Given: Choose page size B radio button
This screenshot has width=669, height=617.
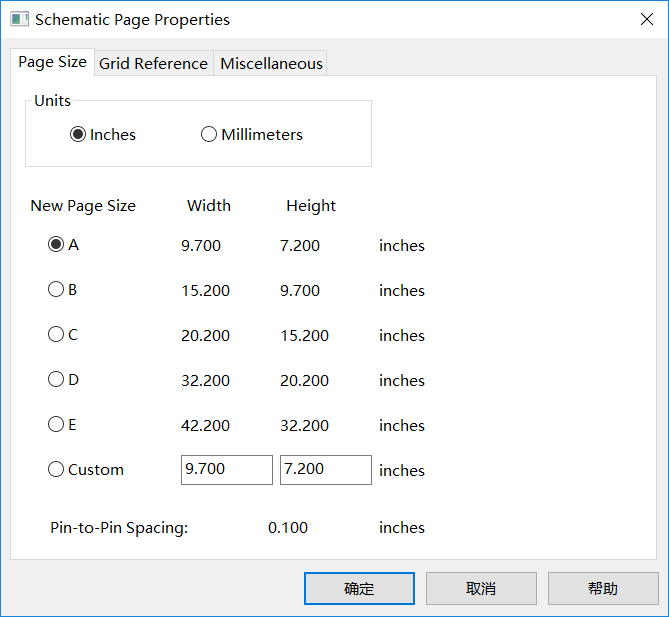Looking at the screenshot, I should [x=56, y=290].
